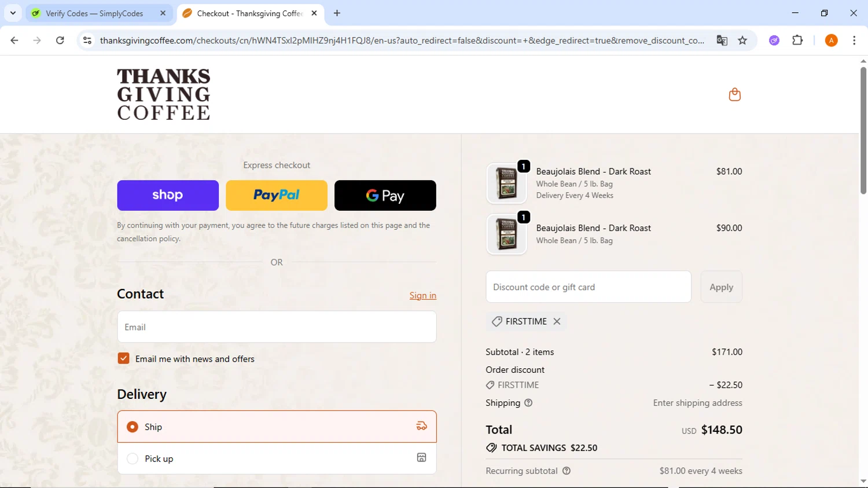This screenshot has width=868, height=488.
Task: Click the delivery truck icon in Ship row
Action: 421,426
